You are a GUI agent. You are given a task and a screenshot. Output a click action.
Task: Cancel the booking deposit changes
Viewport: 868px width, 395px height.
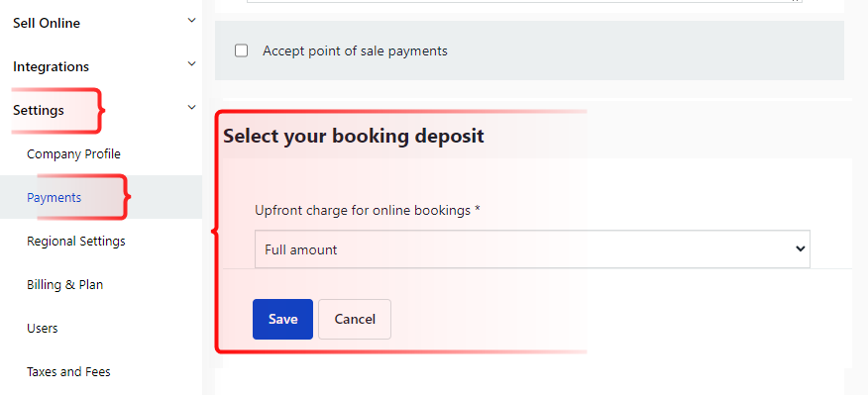[x=355, y=319]
